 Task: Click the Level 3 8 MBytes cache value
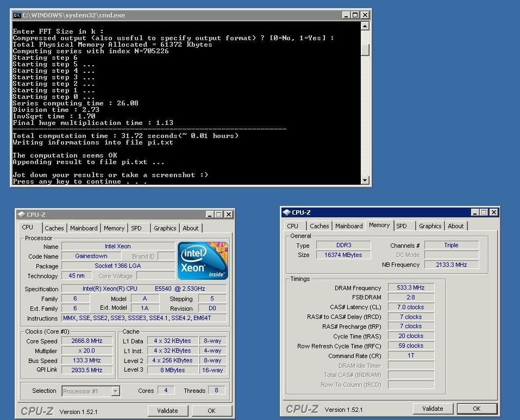tap(172, 370)
